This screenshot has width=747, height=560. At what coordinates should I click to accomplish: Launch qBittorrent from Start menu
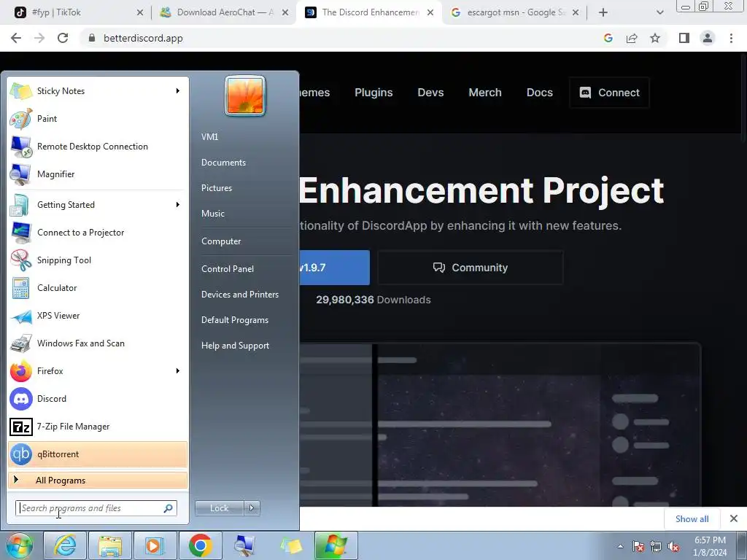98,454
